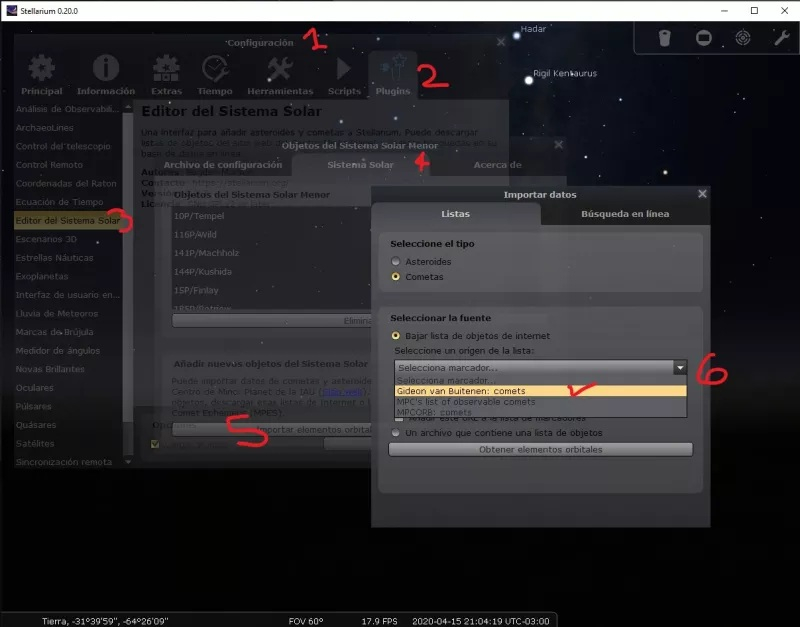Select comet 144P/Kushida in list
The image size is (802, 627).
point(272,272)
